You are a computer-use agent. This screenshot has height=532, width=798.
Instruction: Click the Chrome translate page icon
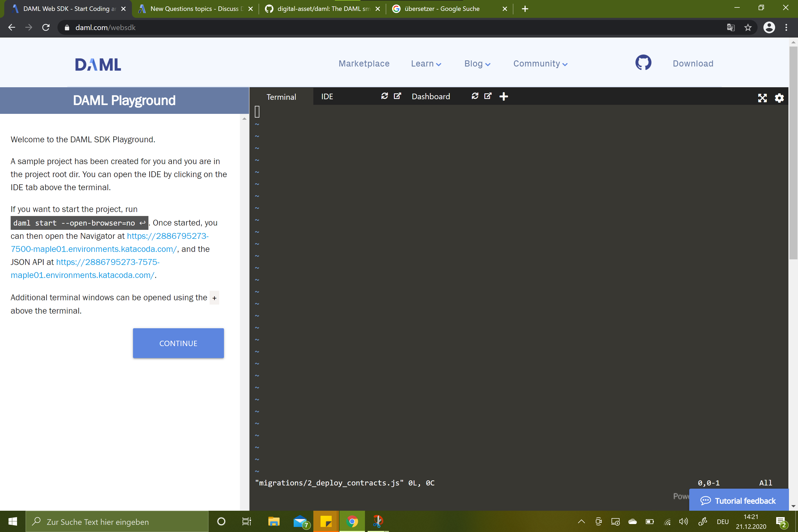click(731, 27)
